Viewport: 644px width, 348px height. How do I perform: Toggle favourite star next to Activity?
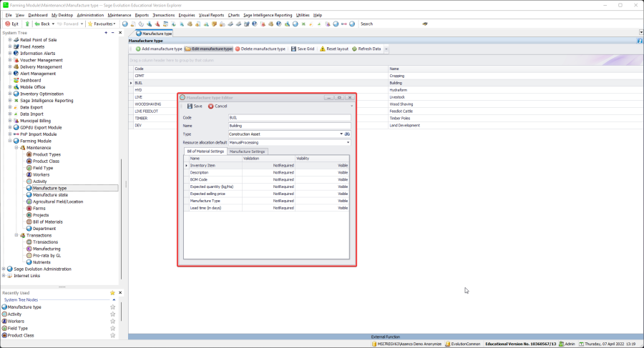112,314
